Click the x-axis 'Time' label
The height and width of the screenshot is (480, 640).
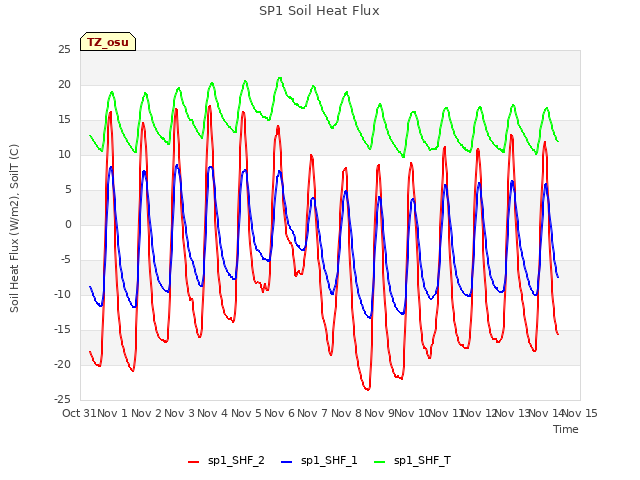click(566, 429)
